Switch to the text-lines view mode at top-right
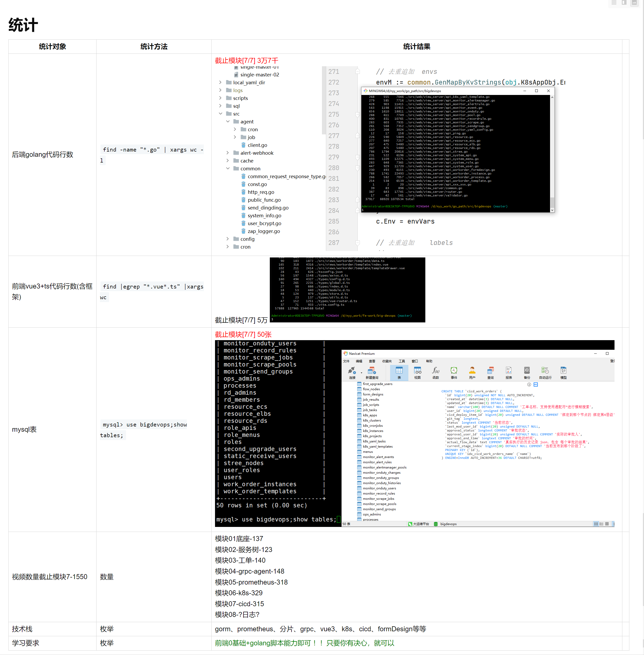The image size is (644, 655). 614,3
